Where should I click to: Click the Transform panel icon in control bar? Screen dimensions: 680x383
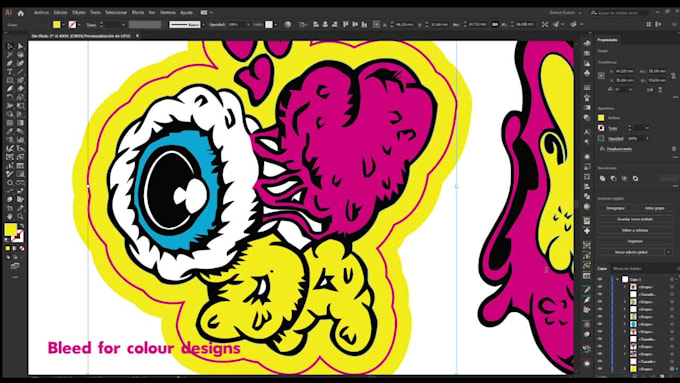pos(376,25)
